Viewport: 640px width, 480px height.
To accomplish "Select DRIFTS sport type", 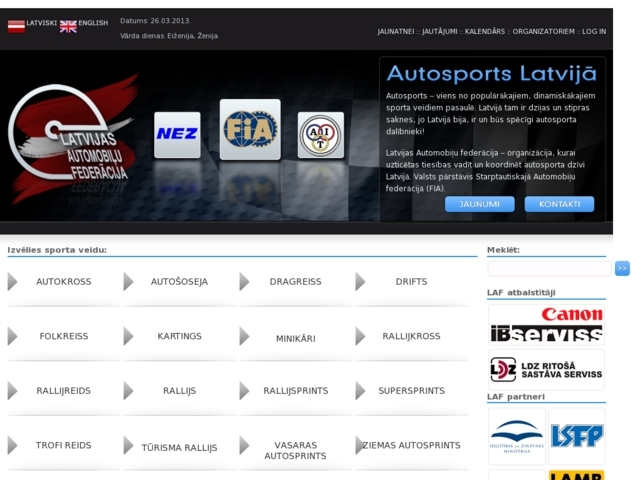I will [x=411, y=282].
